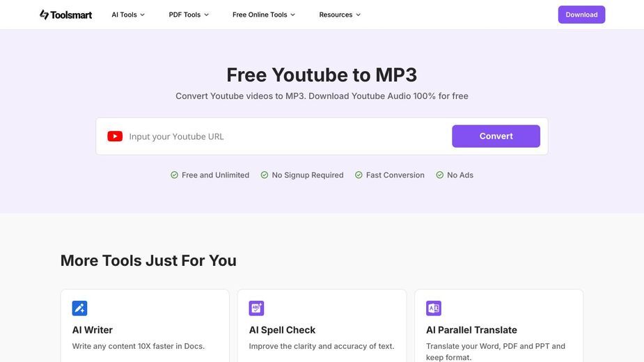Click the Free and Unlimited check icon
Viewport: 644px width, 362px height.
pyautogui.click(x=174, y=175)
